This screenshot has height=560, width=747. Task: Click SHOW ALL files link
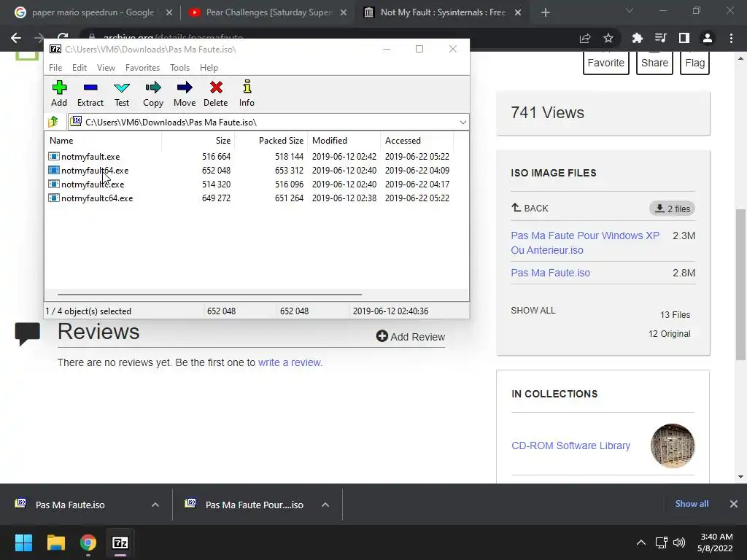pyautogui.click(x=533, y=311)
